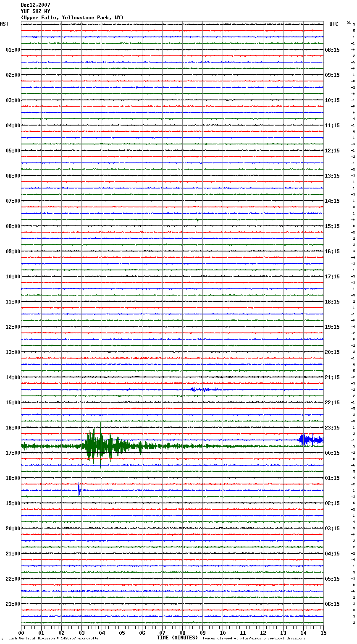The width and height of the screenshot is (357, 644).
Task: Click the TIME (MINUTES) axis title
Action: point(177,638)
